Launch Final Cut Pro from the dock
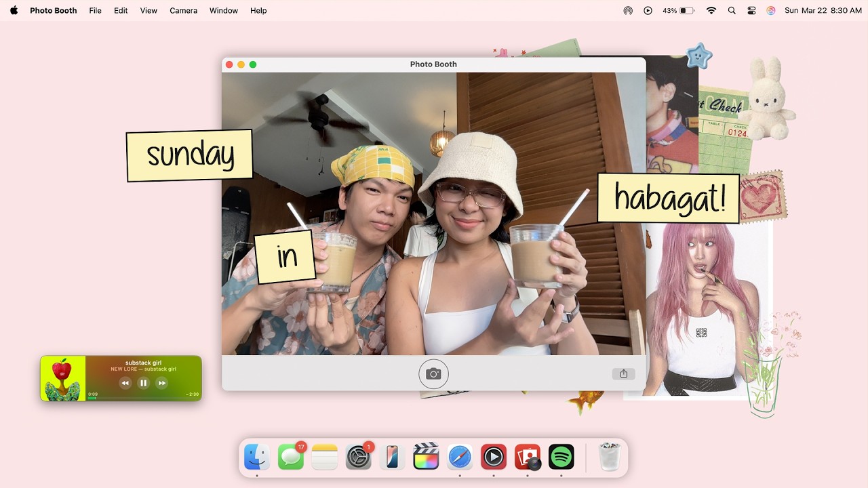The image size is (868, 488). point(426,457)
